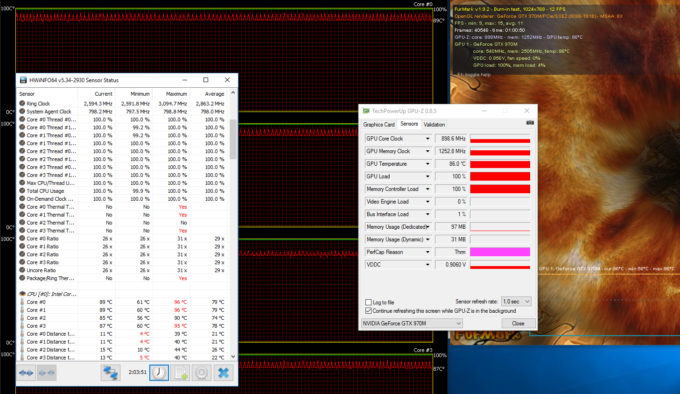
Task: Click thermometer icon beside Core #0 temperature
Action: (x=22, y=302)
